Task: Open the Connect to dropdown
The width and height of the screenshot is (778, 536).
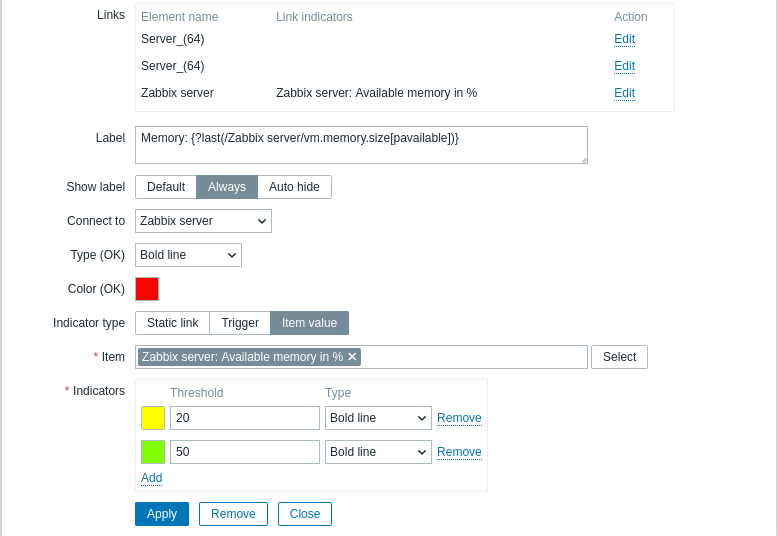Action: click(203, 221)
